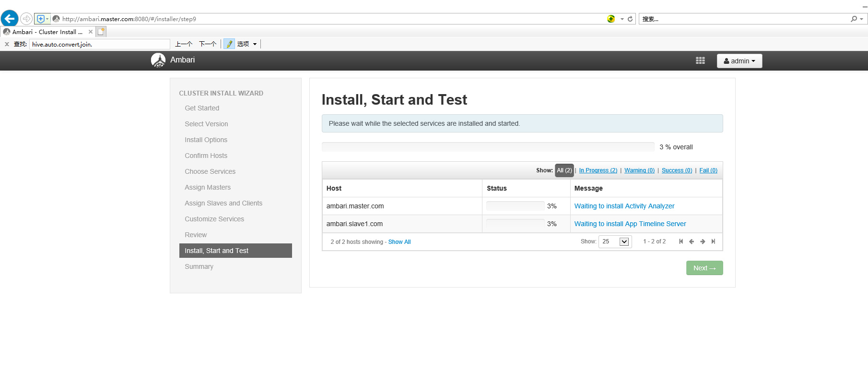Go to first page of hosts
The height and width of the screenshot is (386, 868).
(x=681, y=241)
